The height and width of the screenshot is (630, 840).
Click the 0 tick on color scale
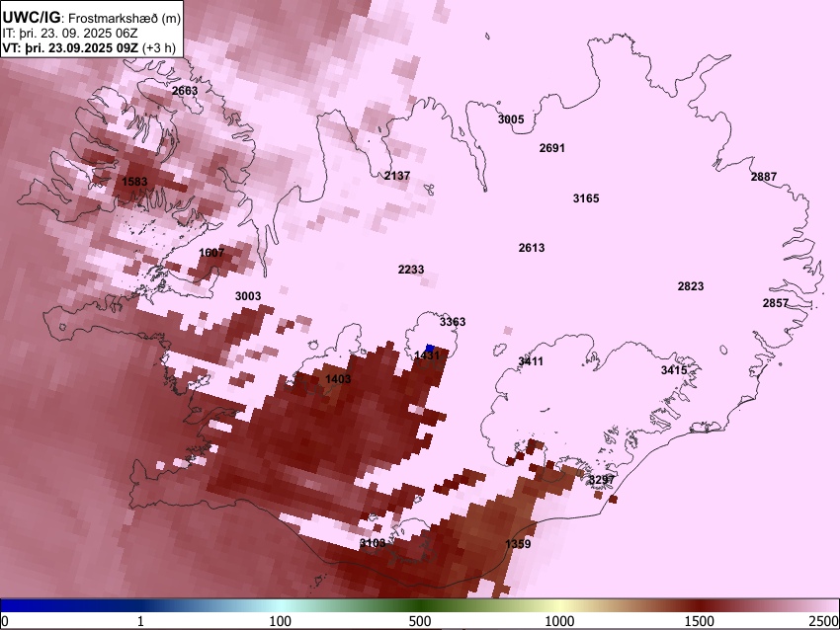coord(5,621)
